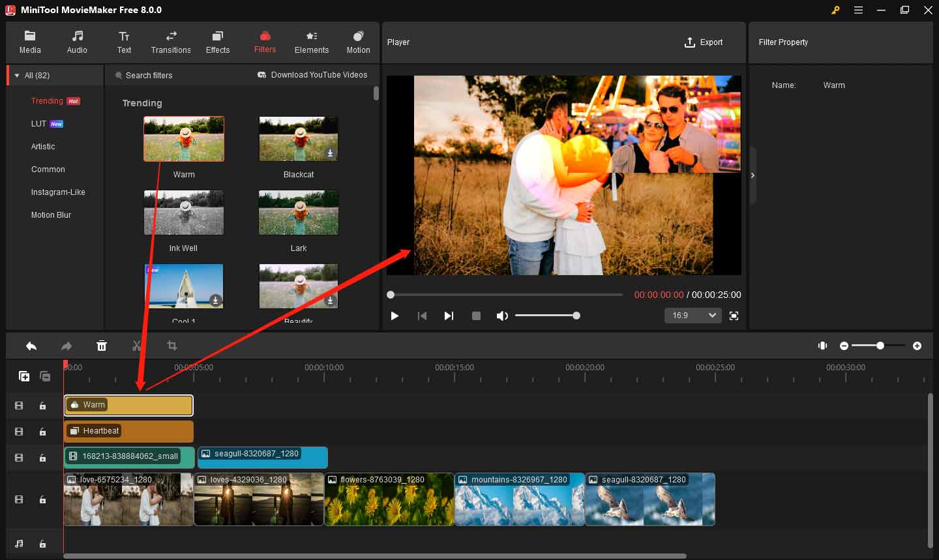939x560 pixels.
Task: Click the filter list vertical scrollbar
Action: pos(376,93)
